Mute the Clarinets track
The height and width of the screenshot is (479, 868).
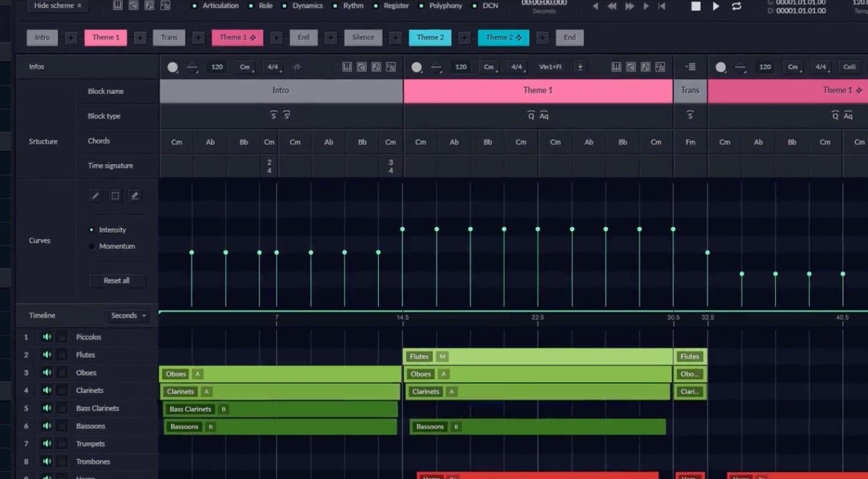tap(47, 391)
